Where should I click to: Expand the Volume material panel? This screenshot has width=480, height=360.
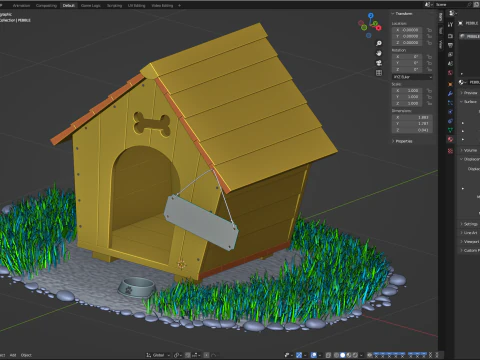[470, 150]
